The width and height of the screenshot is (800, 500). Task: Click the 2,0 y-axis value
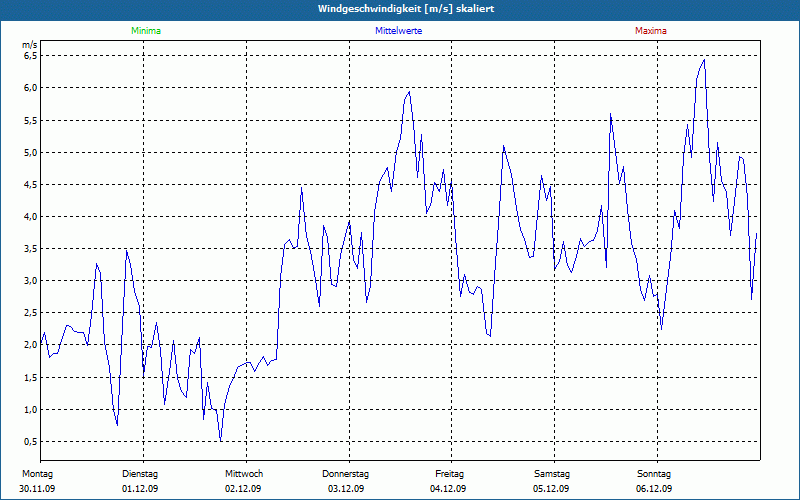(31, 344)
